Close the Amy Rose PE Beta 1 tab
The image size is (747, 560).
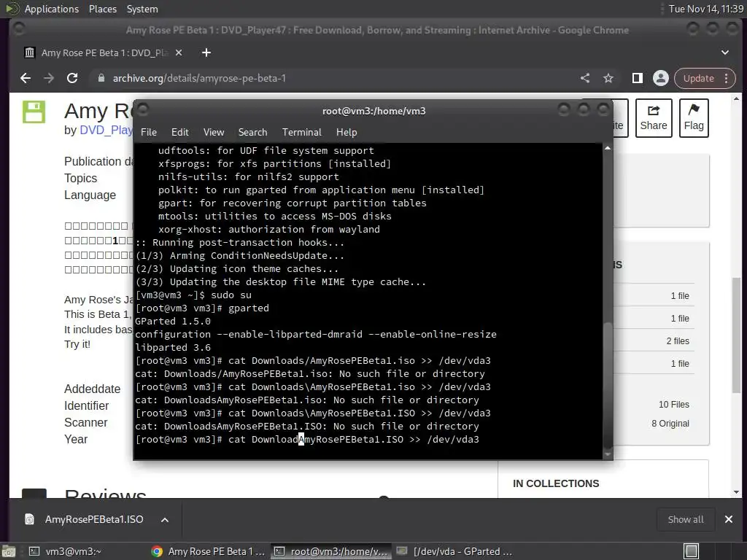point(179,52)
